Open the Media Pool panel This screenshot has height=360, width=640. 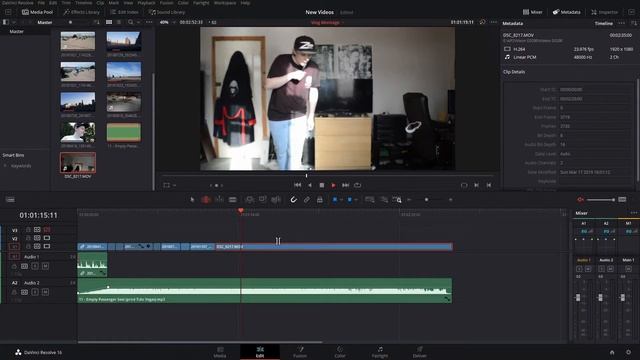pyautogui.click(x=37, y=12)
